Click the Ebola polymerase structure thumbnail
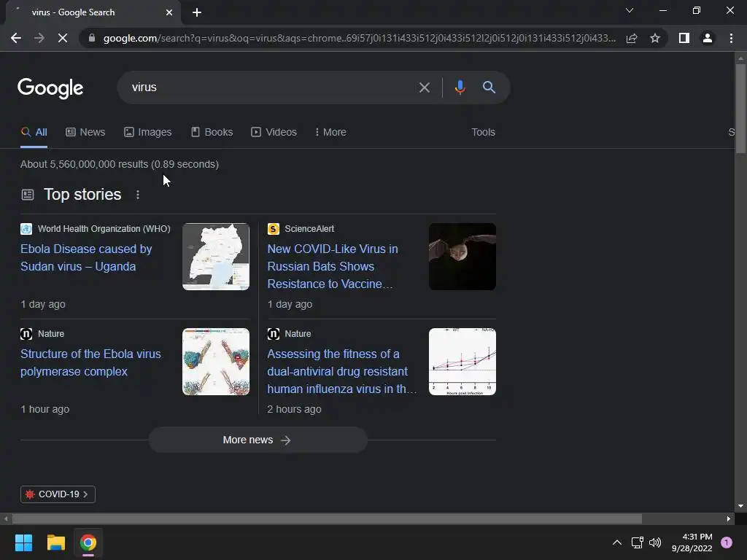This screenshot has height=560, width=747. point(216,362)
